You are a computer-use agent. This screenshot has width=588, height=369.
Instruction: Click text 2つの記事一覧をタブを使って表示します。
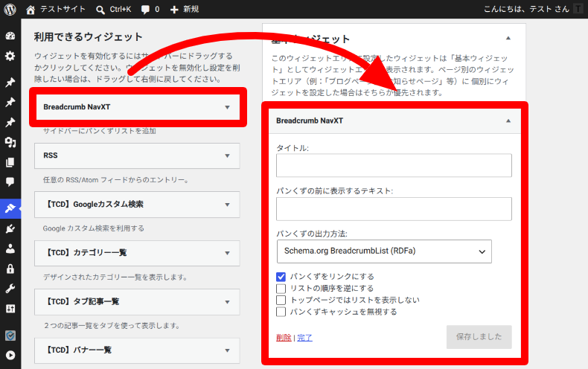point(112,326)
